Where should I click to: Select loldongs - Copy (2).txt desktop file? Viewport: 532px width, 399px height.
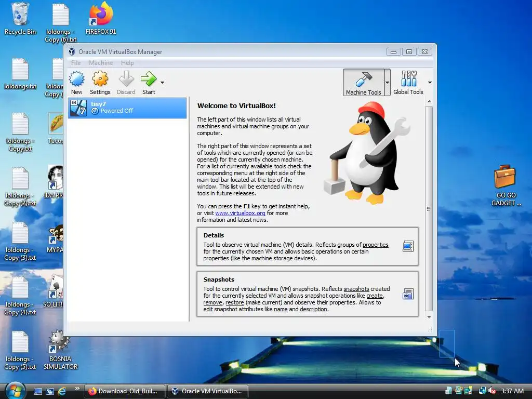point(20,187)
